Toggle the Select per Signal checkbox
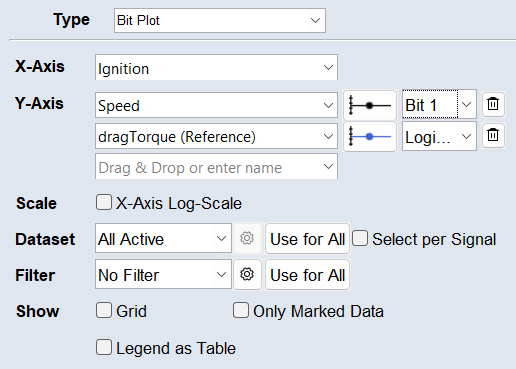The image size is (516, 369). coord(360,238)
